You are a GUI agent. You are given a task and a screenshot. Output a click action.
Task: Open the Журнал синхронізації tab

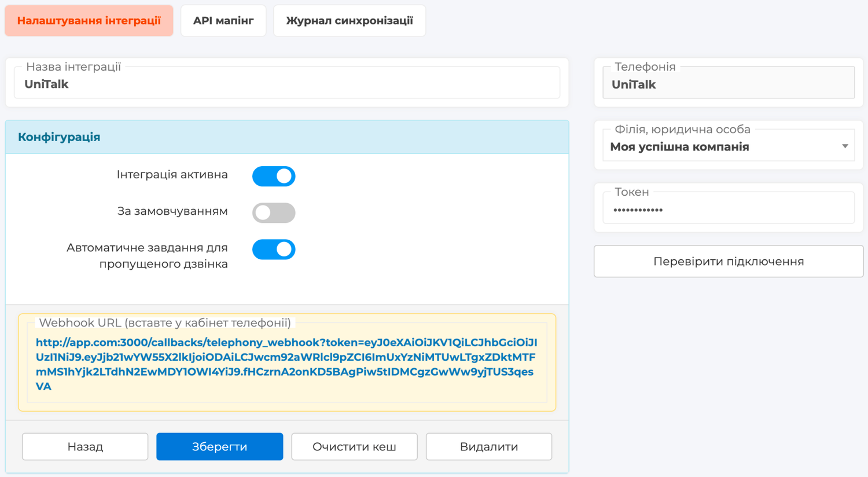click(x=350, y=21)
